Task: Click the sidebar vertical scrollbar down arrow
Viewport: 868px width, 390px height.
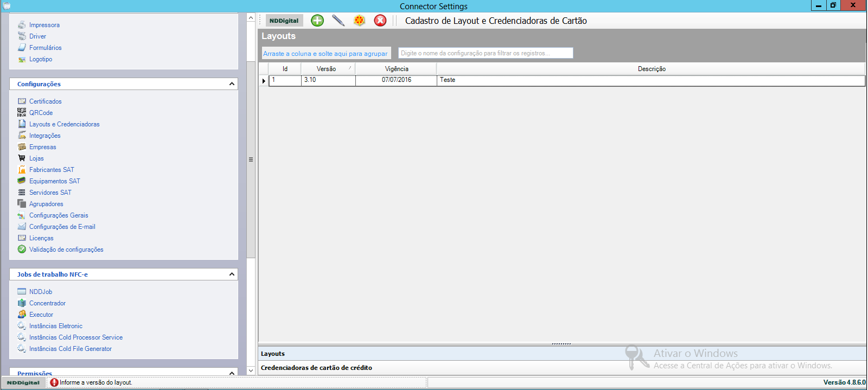Action: click(x=251, y=370)
